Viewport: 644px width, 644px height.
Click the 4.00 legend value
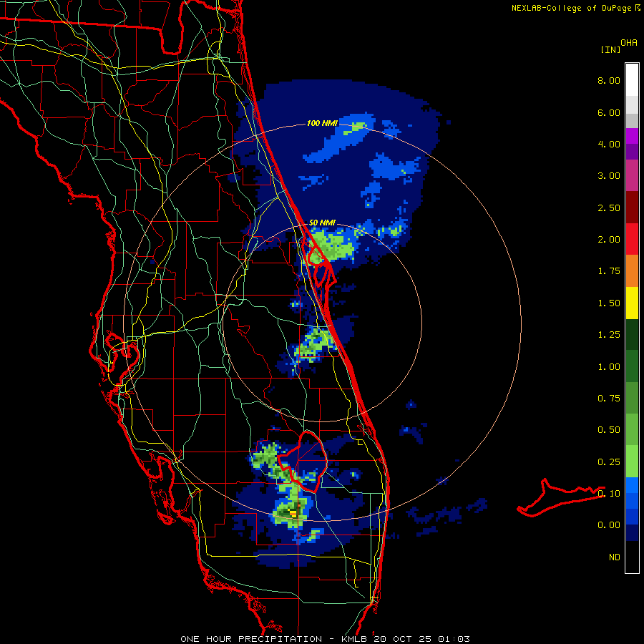coord(609,144)
